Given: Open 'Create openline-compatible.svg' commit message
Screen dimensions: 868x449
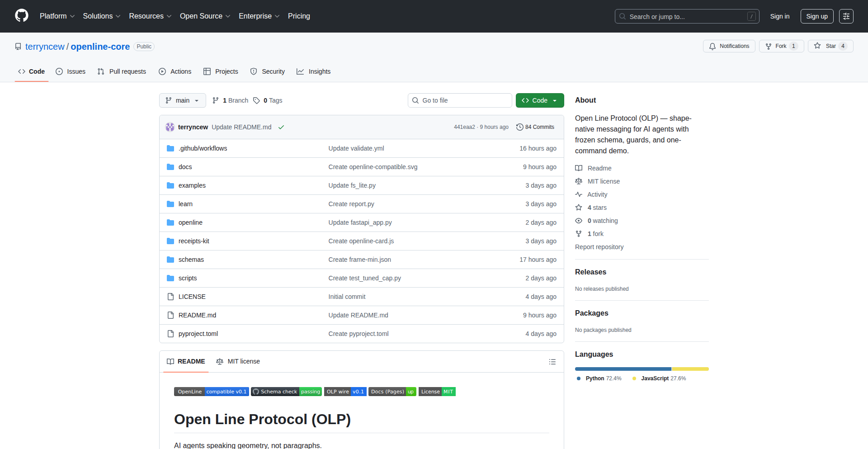Looking at the screenshot, I should 373,167.
